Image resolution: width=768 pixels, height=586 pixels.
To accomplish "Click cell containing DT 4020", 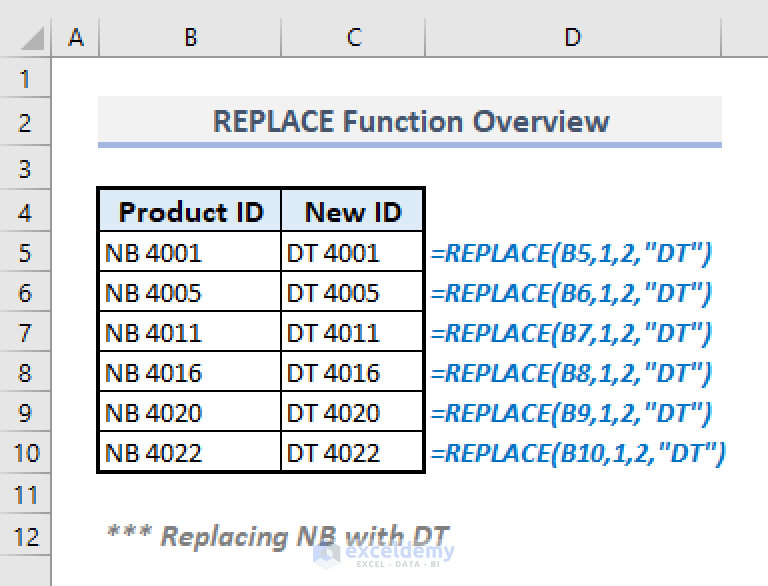I will tap(352, 412).
